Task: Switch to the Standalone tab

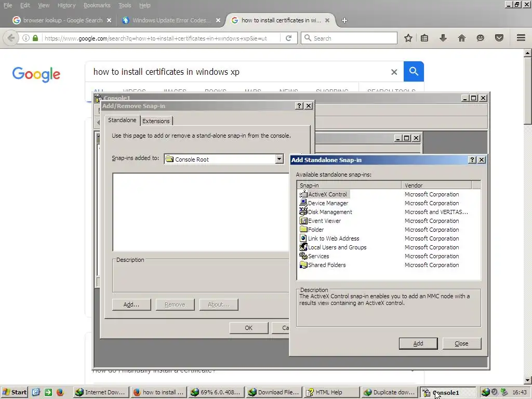Action: tap(122, 120)
